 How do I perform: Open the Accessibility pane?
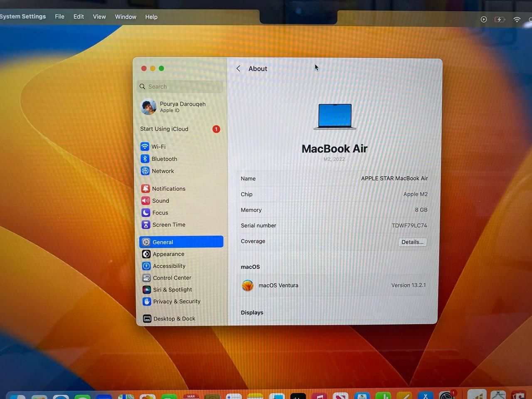click(169, 266)
